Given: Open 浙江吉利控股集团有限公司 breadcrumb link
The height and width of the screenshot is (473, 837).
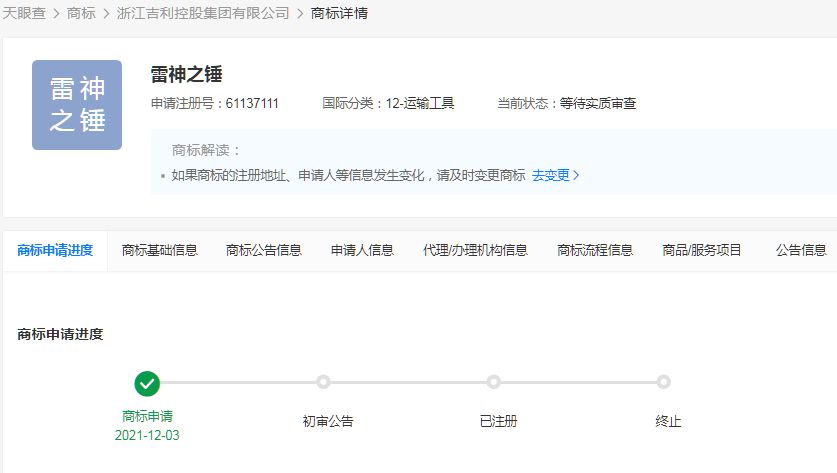Looking at the screenshot, I should pos(203,13).
